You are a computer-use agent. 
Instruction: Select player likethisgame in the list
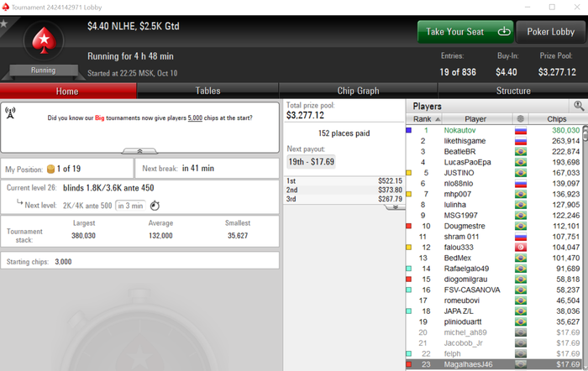tap(495, 141)
